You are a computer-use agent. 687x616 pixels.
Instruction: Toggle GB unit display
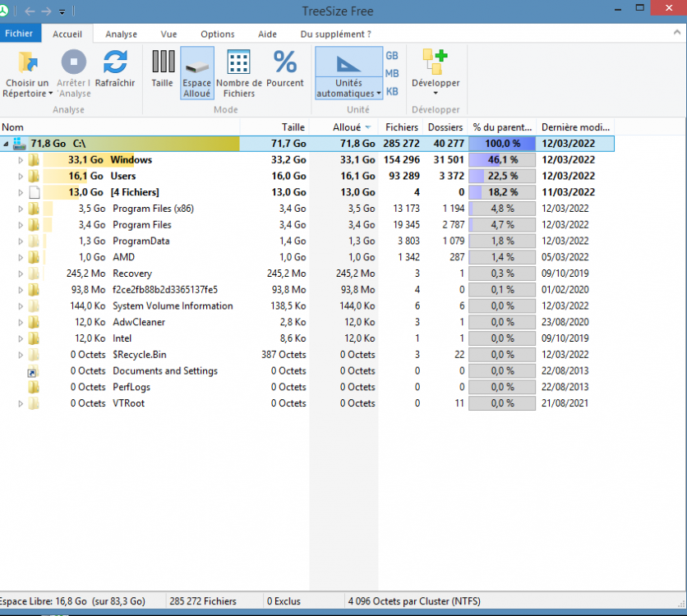pyautogui.click(x=392, y=56)
